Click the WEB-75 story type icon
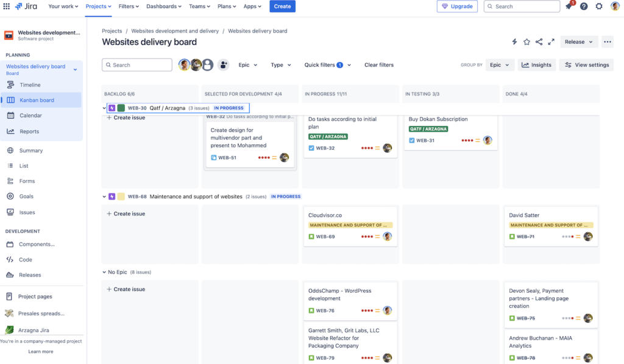 coord(512,318)
